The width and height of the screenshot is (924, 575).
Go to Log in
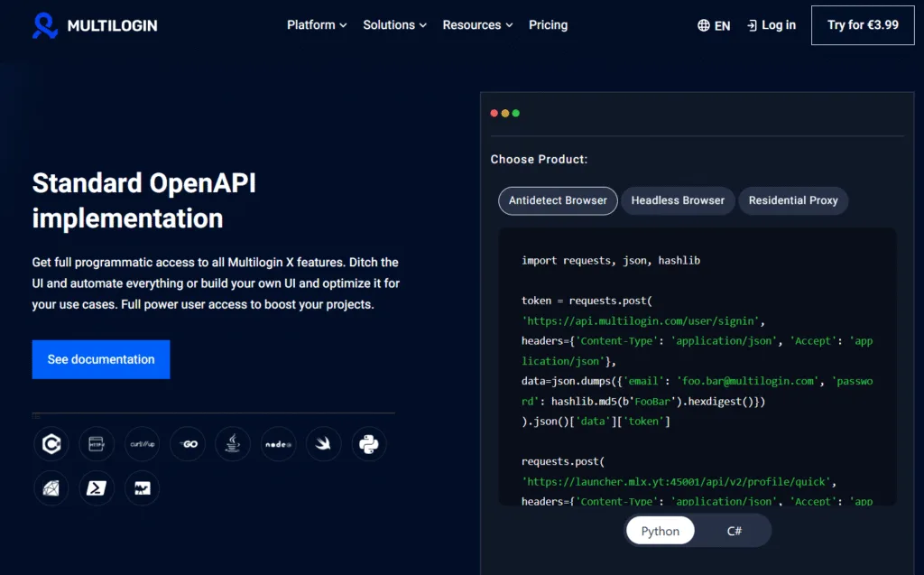pyautogui.click(x=772, y=24)
